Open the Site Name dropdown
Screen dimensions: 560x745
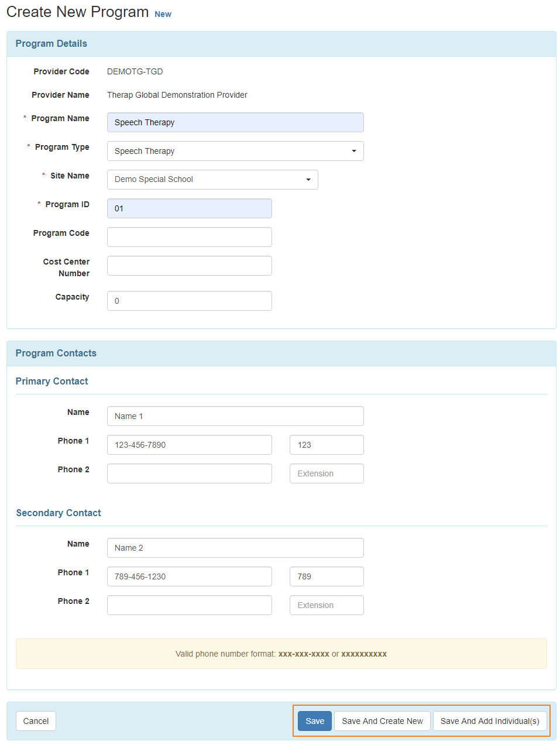[x=212, y=180]
